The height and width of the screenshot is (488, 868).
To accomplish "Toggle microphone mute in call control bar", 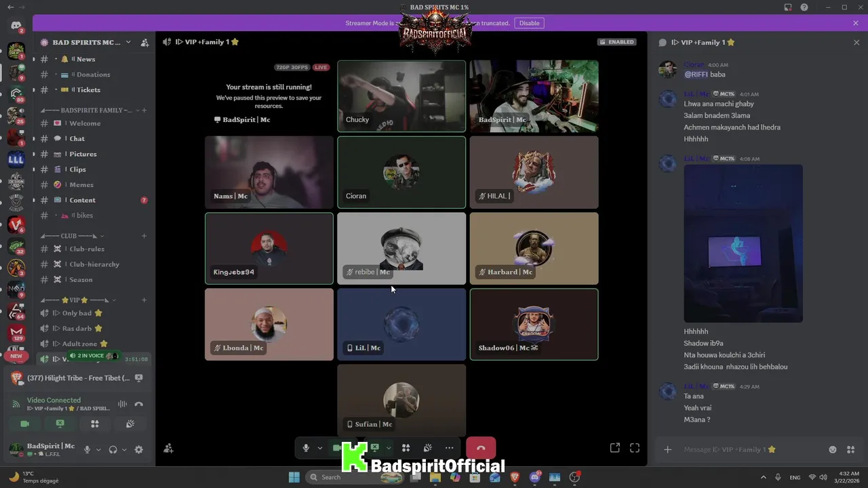I will (306, 448).
